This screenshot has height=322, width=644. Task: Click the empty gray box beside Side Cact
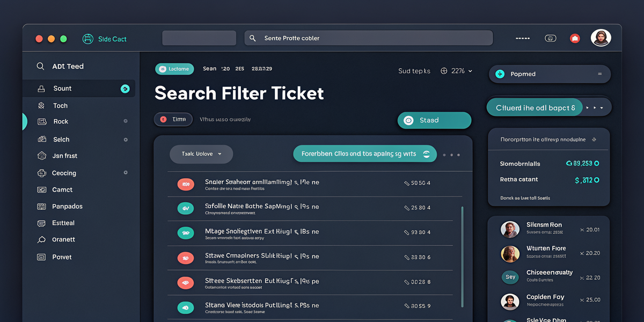coord(199,38)
